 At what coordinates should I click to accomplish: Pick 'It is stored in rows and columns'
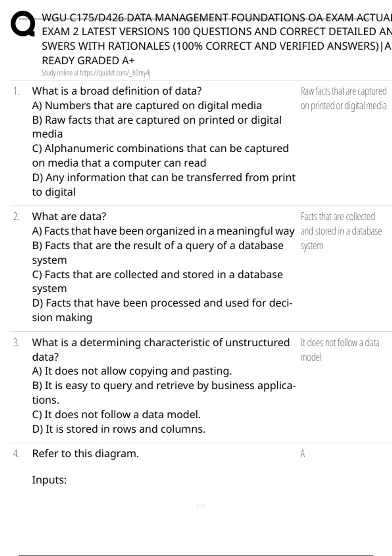pos(119,429)
